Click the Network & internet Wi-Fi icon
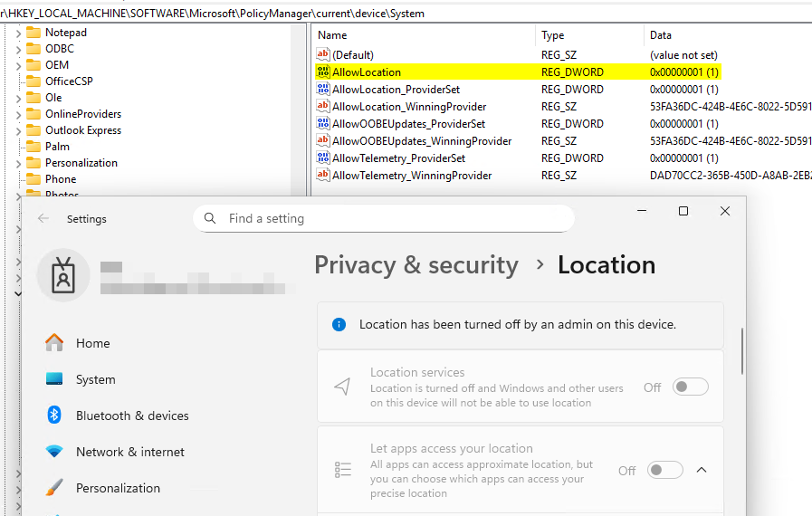Image resolution: width=812 pixels, height=516 pixels. [x=54, y=452]
